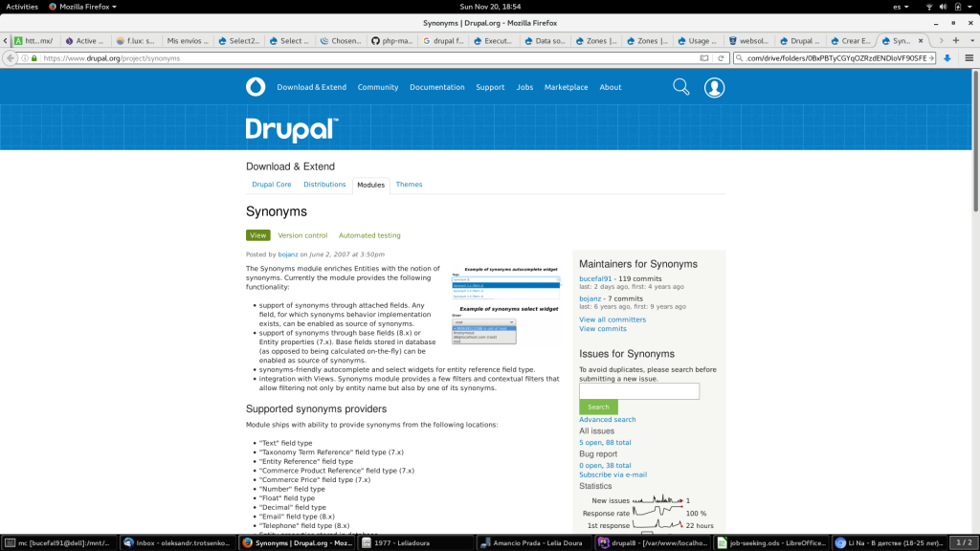Click the search bar go arrow
Viewport: 980px width, 551px height.
click(x=930, y=58)
